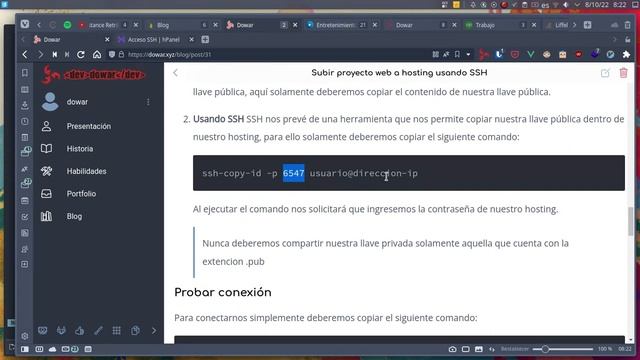640x360 pixels.
Task: Open the history panel clock icon
Action: coord(25,121)
